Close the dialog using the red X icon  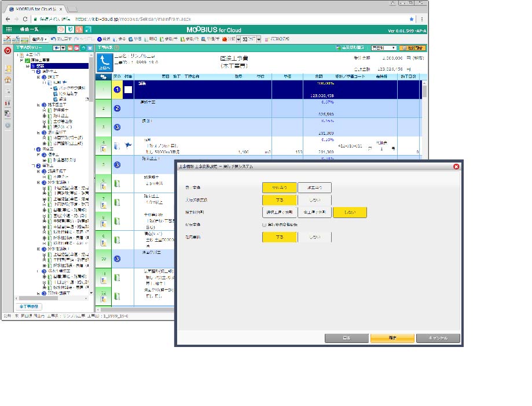tap(456, 167)
